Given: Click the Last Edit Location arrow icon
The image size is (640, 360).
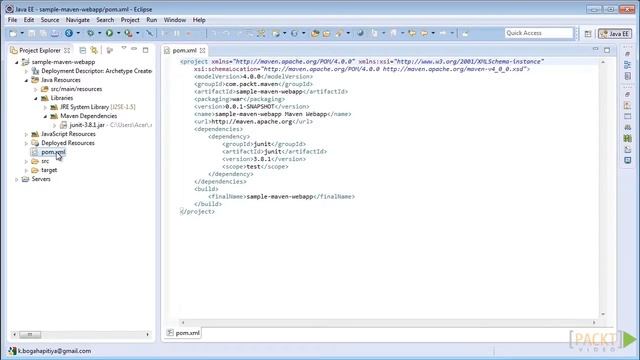Looking at the screenshot, I should (412, 33).
